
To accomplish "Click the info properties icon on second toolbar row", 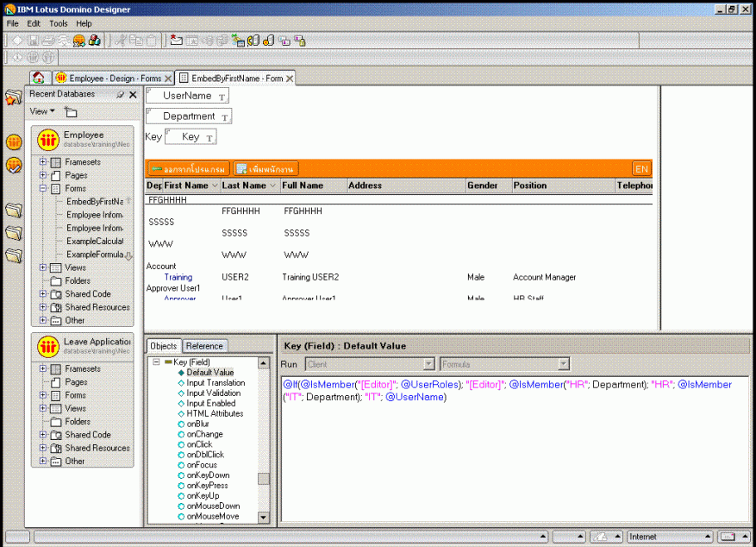I will click(x=17, y=58).
